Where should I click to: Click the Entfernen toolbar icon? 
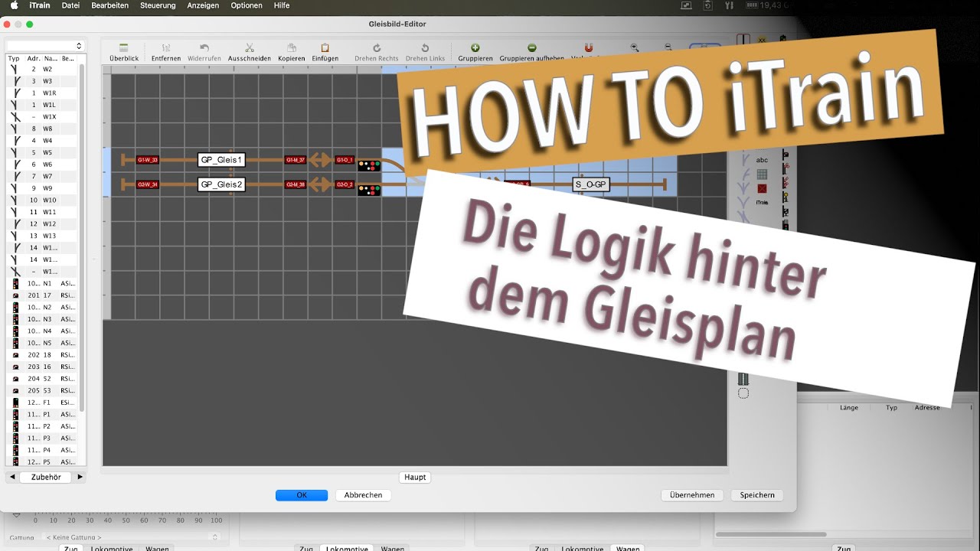point(166,47)
